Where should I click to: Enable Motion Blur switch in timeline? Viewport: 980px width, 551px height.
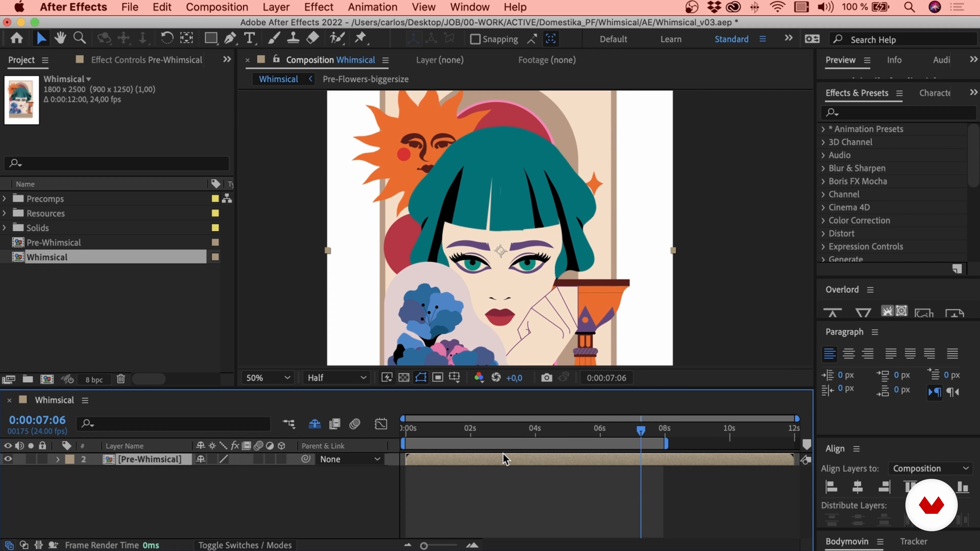(x=354, y=424)
